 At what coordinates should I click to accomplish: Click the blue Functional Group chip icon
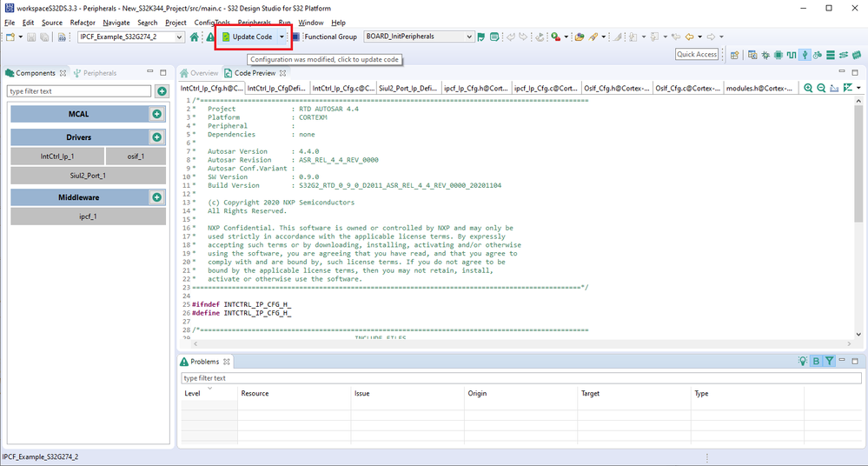(296, 37)
